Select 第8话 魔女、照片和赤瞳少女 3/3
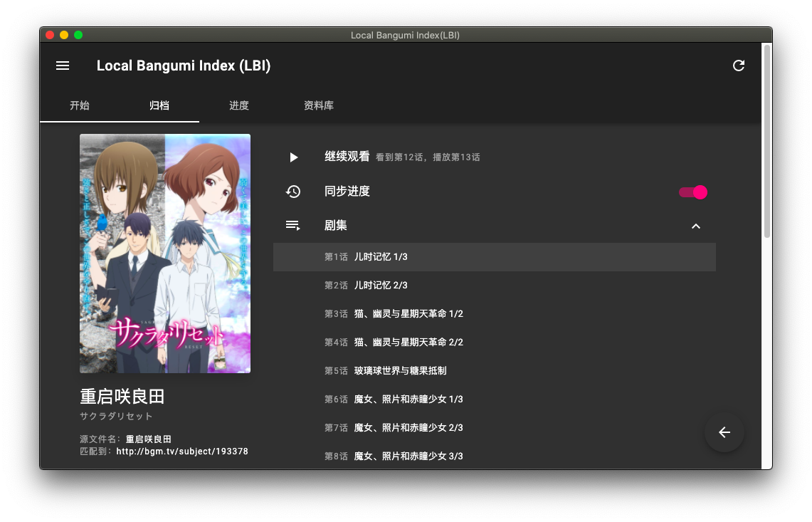The height and width of the screenshot is (522, 812). pyautogui.click(x=495, y=456)
